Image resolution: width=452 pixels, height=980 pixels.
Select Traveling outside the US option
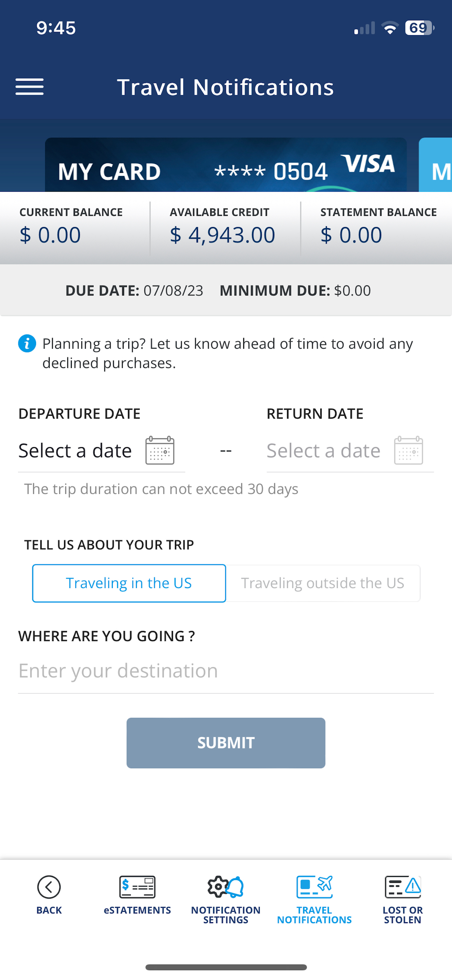pyautogui.click(x=323, y=583)
